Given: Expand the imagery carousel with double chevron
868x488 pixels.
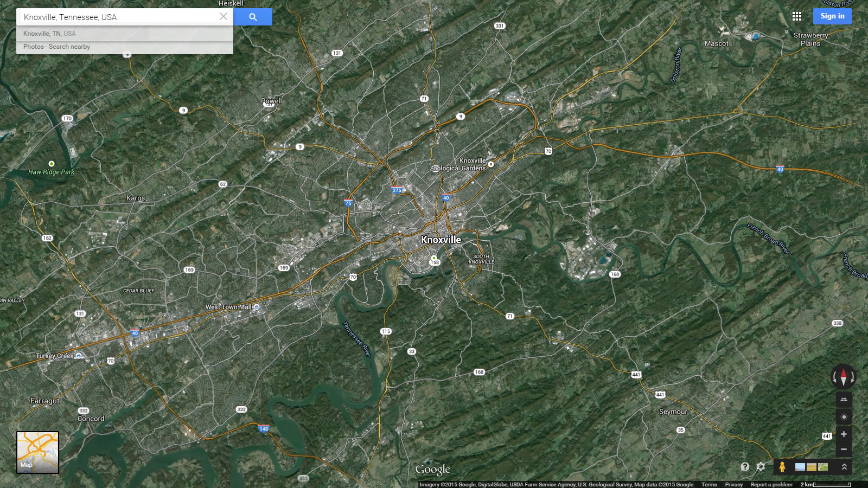Looking at the screenshot, I should click(844, 467).
